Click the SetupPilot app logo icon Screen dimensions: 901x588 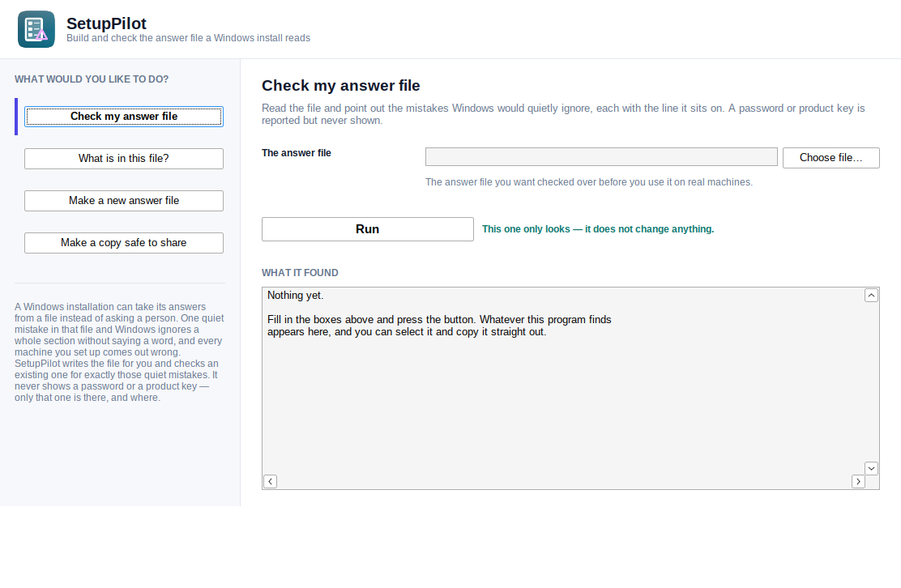coord(36,29)
